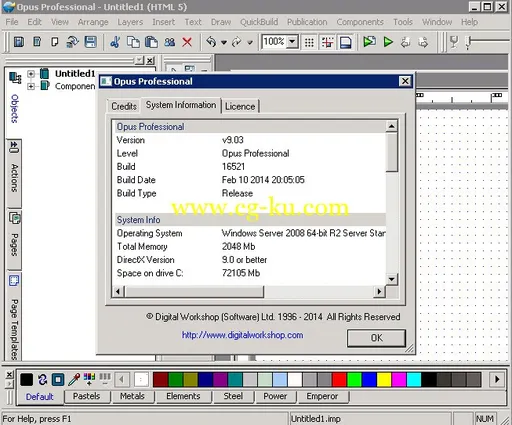The image size is (512, 425).
Task: Switch to the Emperor palette tab
Action: point(322,396)
